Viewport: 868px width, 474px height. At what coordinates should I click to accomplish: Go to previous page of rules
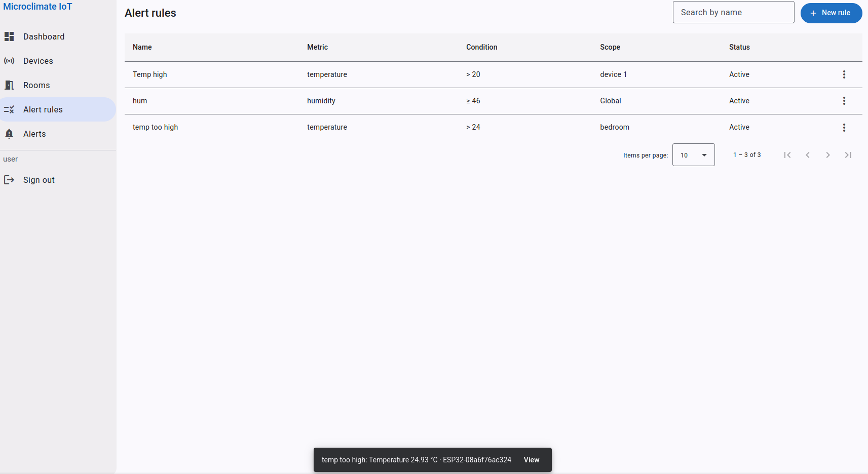click(808, 155)
